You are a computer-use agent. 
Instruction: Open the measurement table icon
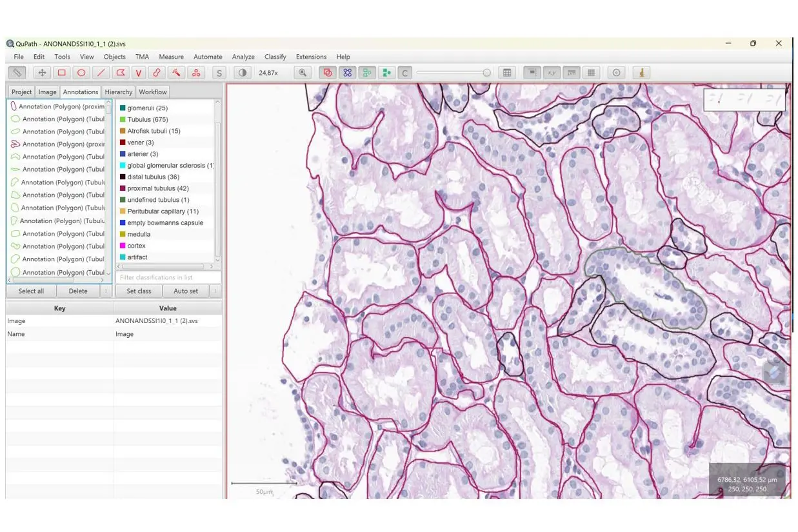click(x=507, y=73)
